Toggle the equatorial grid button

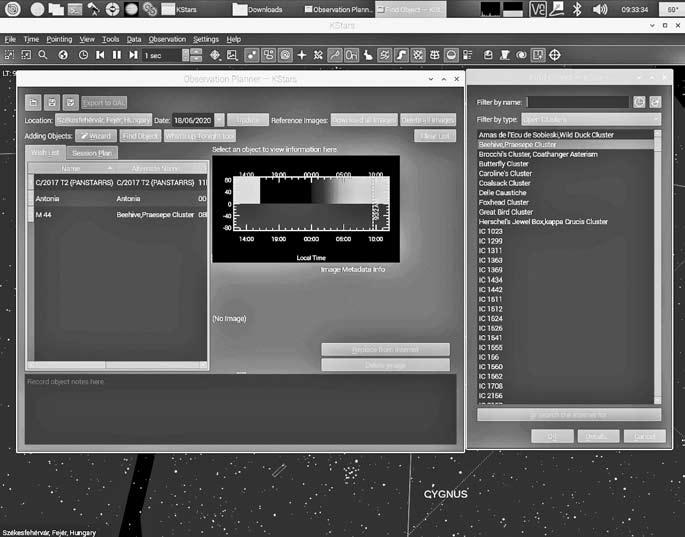[418, 55]
